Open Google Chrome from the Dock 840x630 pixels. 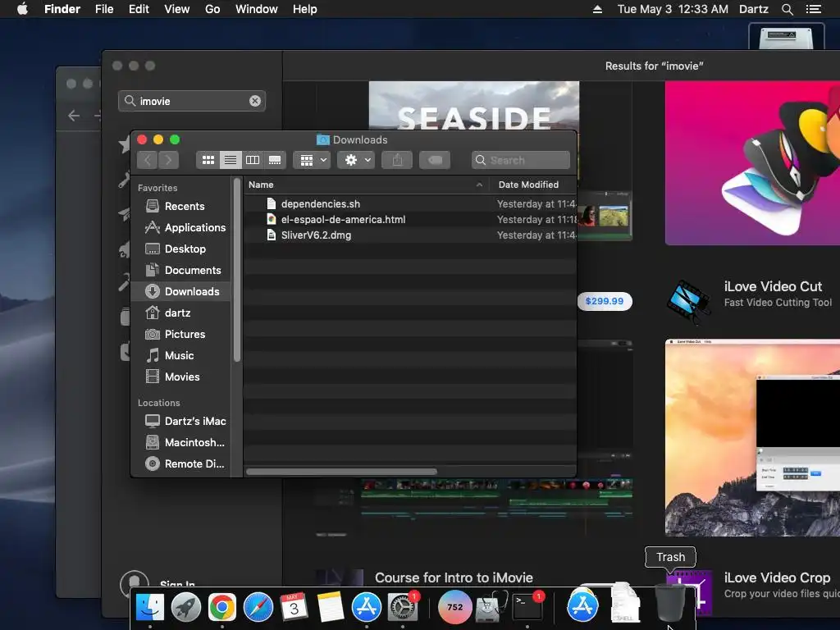tap(221, 607)
